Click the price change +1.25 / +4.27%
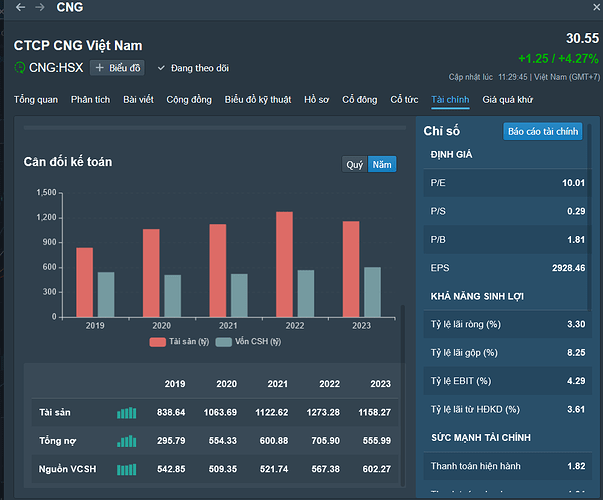This screenshot has width=603, height=500. coord(558,58)
